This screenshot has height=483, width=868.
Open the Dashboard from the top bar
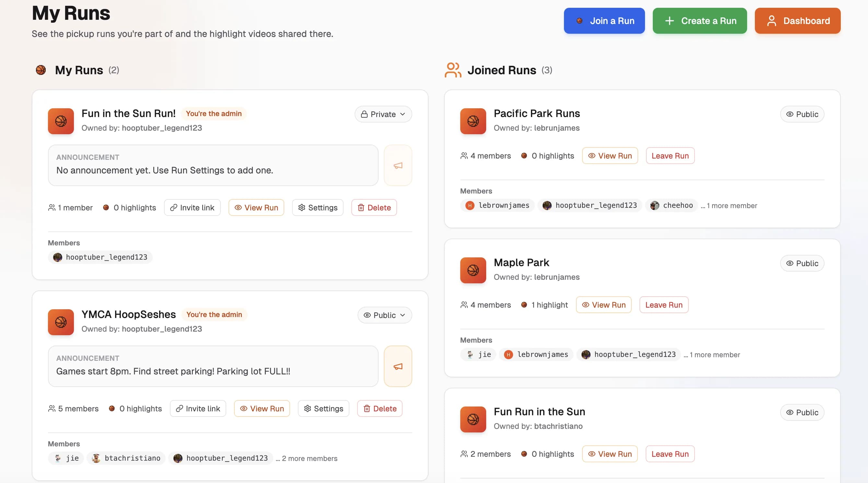click(797, 21)
